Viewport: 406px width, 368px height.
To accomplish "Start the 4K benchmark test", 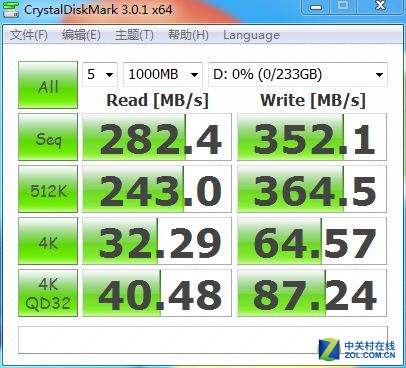I will tap(48, 241).
